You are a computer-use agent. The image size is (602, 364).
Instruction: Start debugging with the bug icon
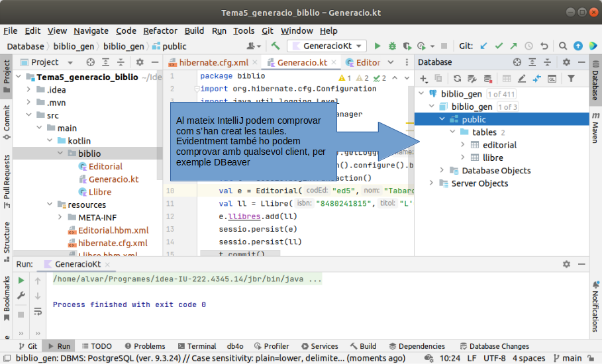[x=392, y=46]
